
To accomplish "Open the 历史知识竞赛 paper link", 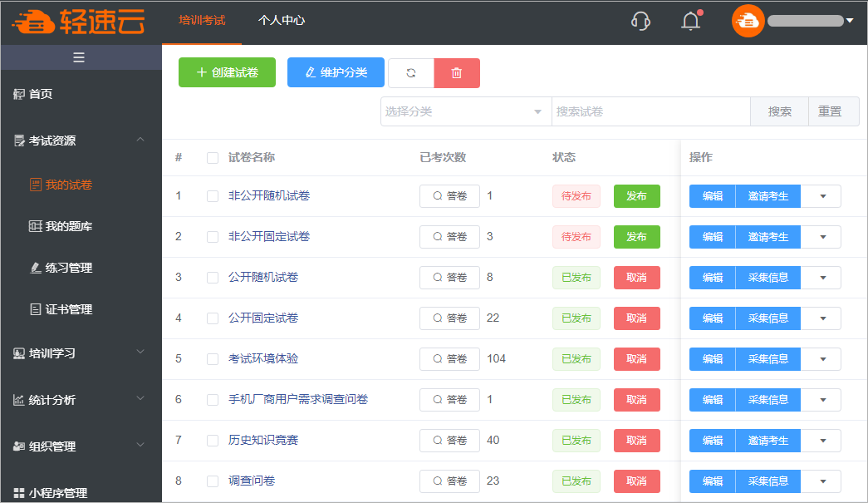I will 263,440.
